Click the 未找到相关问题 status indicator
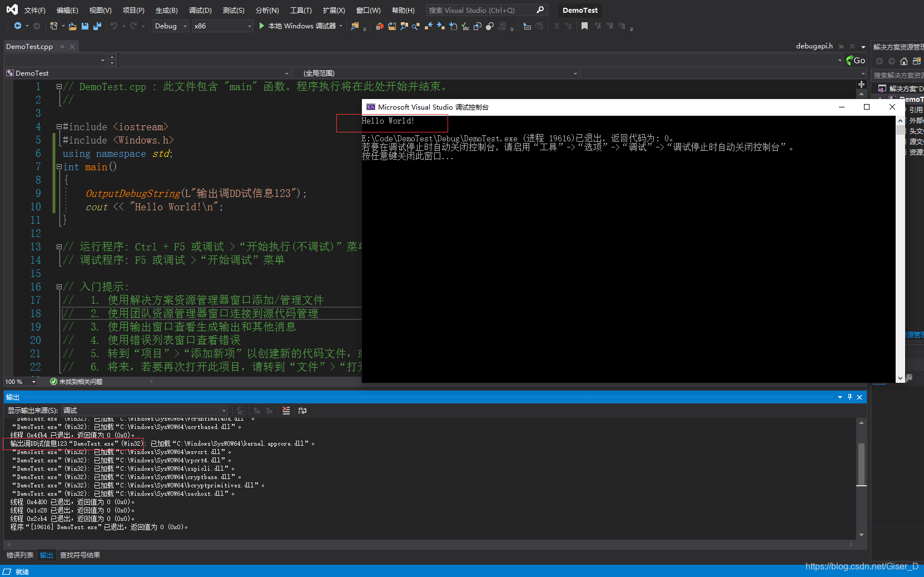 [76, 382]
